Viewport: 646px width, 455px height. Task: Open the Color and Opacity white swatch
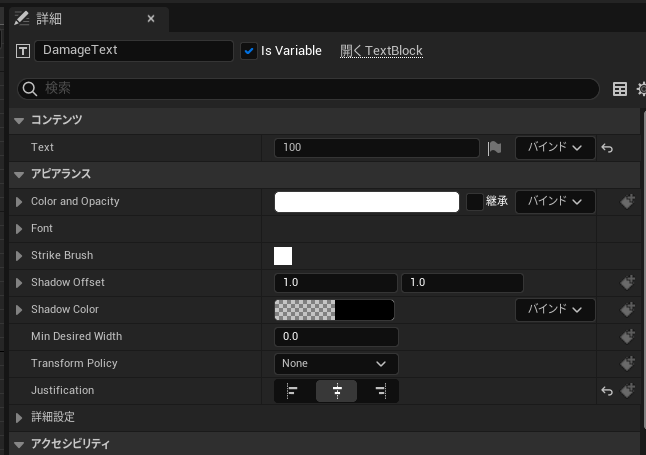367,202
